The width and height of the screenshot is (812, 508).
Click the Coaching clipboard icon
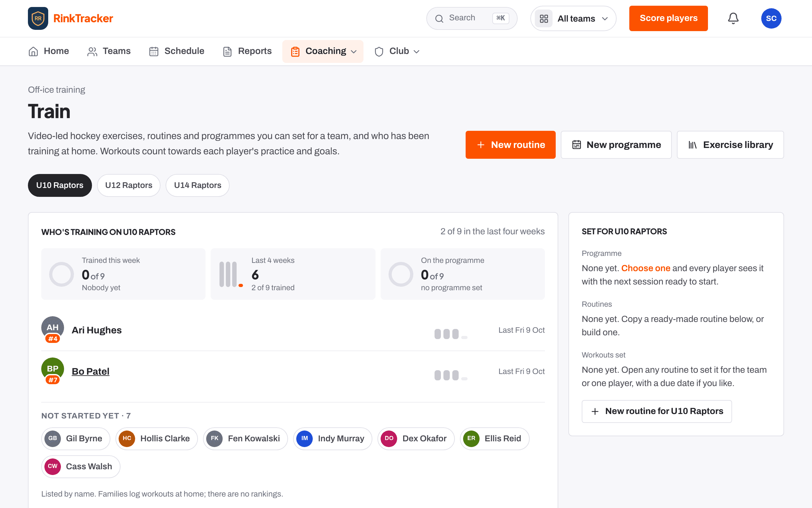tap(295, 51)
